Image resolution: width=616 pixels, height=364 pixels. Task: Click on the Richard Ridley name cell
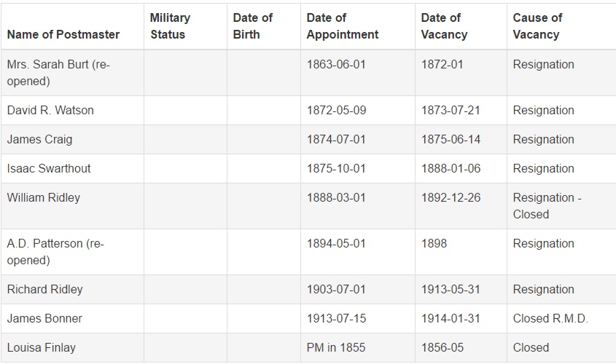44,290
